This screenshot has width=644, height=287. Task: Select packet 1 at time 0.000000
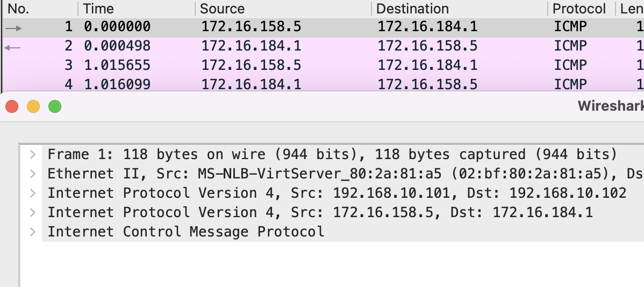click(117, 27)
